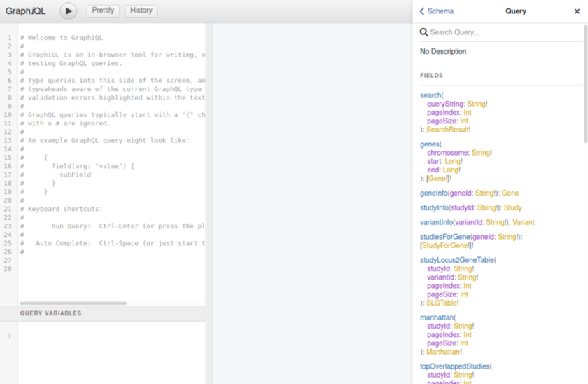Open the History panel
The height and width of the screenshot is (384, 588).
141,11
